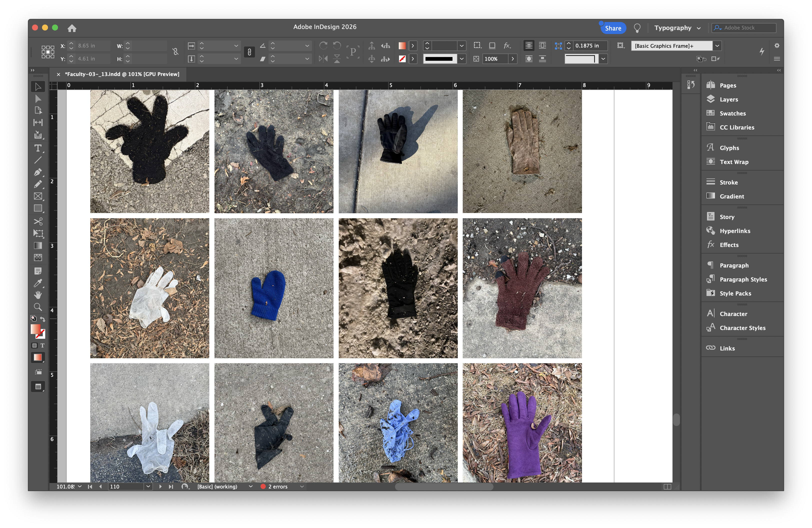Open the Typography workspace dropdown
This screenshot has height=528, width=812.
[677, 28]
